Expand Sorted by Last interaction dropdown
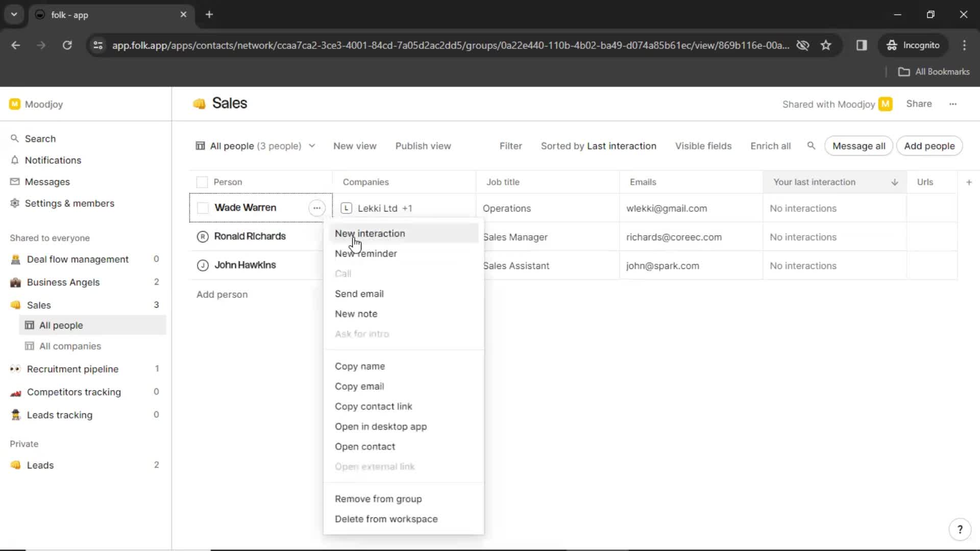Image resolution: width=980 pixels, height=551 pixels. (x=599, y=146)
